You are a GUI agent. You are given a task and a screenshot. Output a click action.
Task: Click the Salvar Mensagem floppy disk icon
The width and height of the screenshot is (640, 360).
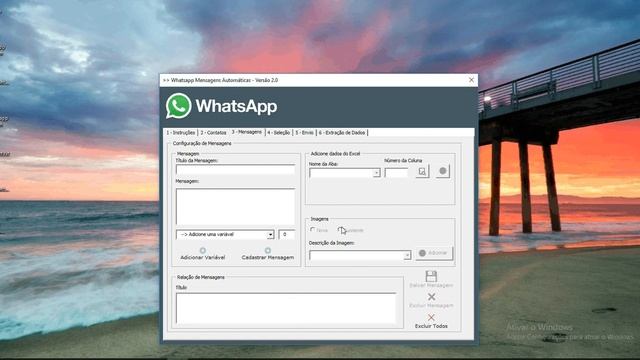[x=431, y=276]
